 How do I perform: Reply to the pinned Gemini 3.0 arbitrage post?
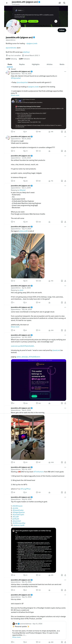[12, 131]
